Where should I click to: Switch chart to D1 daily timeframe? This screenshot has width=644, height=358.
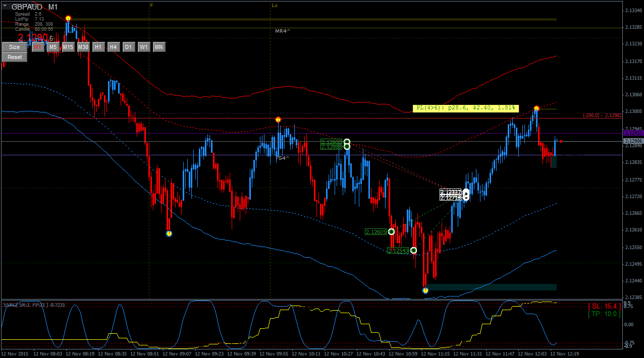(129, 47)
